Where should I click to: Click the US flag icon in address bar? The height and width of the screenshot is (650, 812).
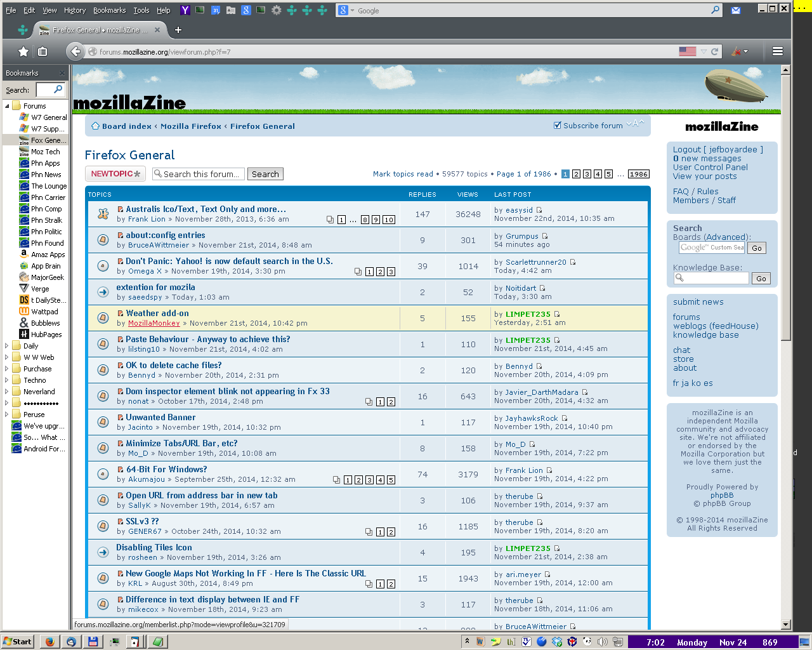click(x=688, y=51)
